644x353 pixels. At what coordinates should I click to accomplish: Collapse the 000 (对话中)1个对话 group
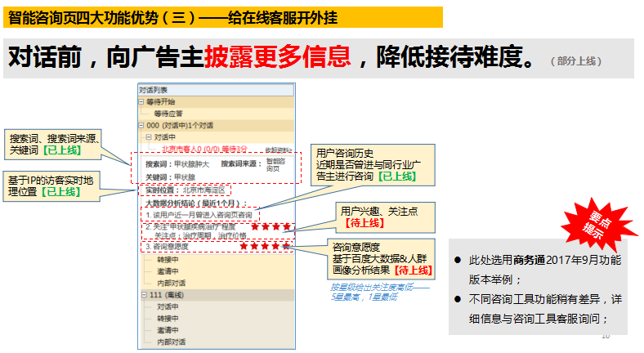[141, 126]
